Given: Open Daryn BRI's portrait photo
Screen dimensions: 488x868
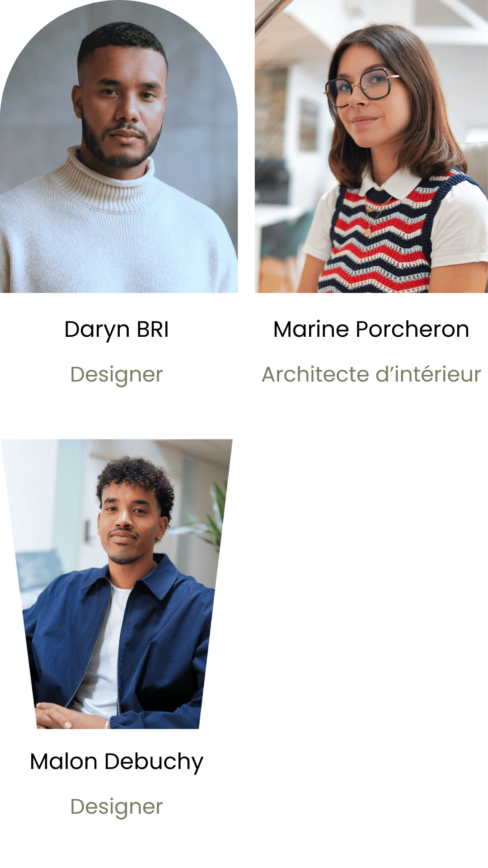Looking at the screenshot, I should pos(119,146).
